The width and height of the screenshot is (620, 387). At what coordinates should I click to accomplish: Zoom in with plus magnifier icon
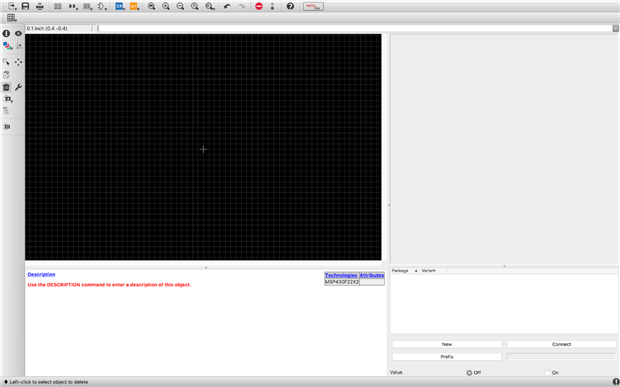pyautogui.click(x=166, y=6)
